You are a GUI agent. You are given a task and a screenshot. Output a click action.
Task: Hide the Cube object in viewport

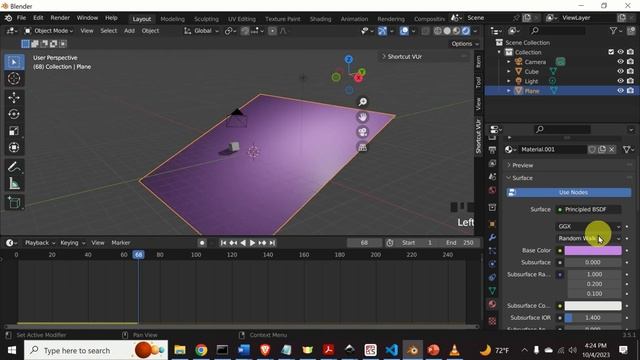pyautogui.click(x=620, y=71)
